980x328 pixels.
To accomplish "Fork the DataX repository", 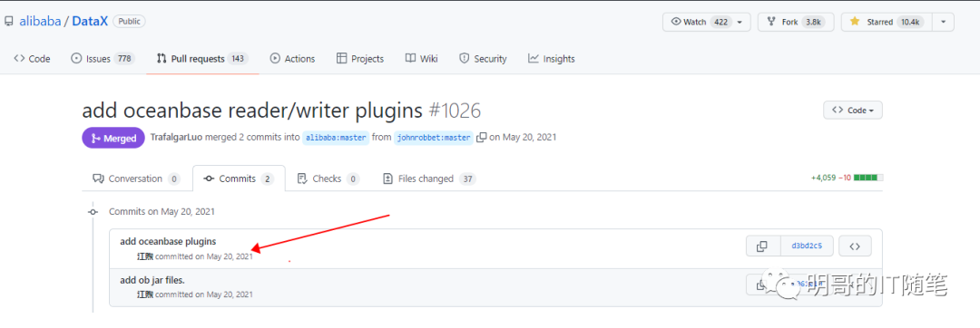I will [x=793, y=22].
